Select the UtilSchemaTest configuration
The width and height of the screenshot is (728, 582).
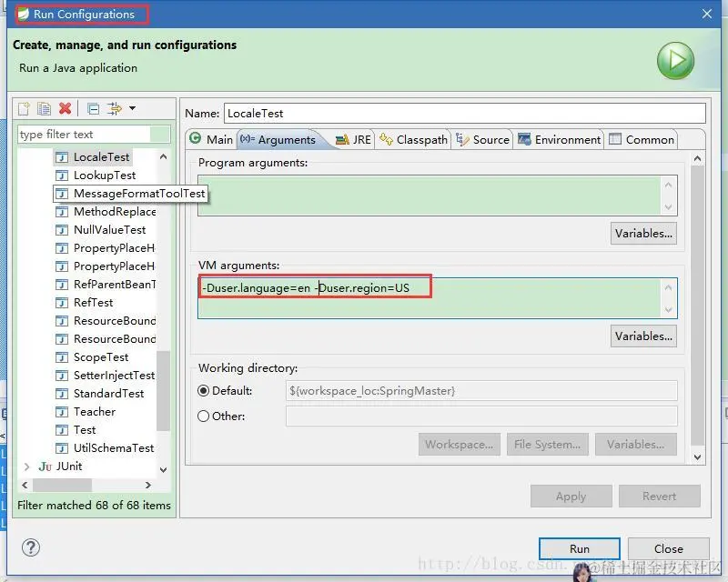pos(114,448)
